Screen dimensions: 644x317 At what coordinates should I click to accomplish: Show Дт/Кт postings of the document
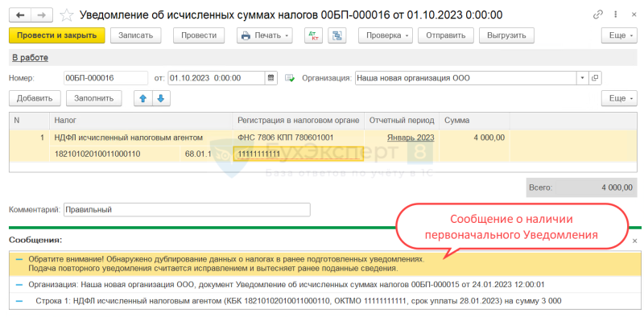[314, 35]
